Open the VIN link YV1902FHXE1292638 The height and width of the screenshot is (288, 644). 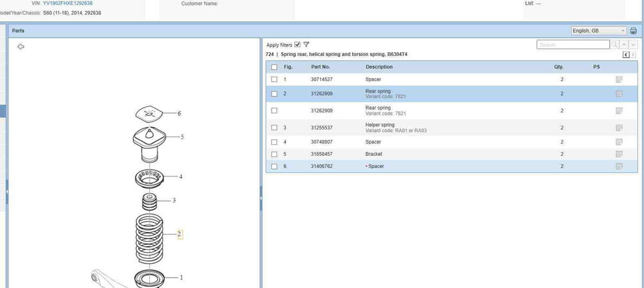coord(68,3)
